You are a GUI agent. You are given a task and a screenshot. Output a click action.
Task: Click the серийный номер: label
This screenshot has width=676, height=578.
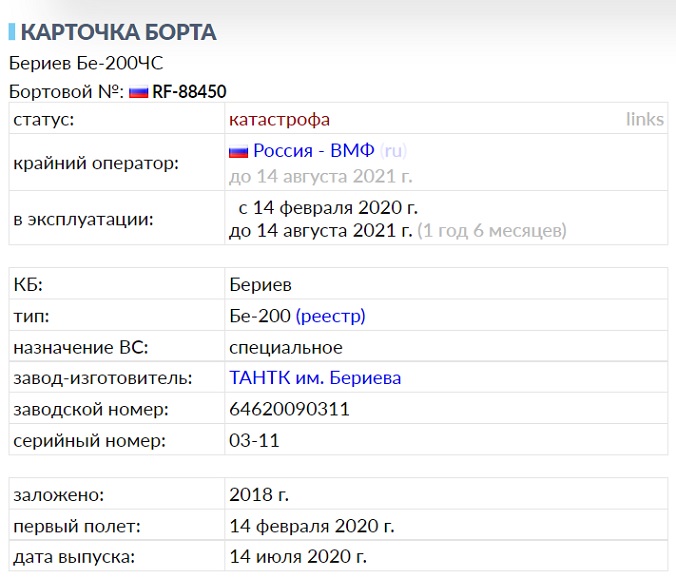(90, 441)
